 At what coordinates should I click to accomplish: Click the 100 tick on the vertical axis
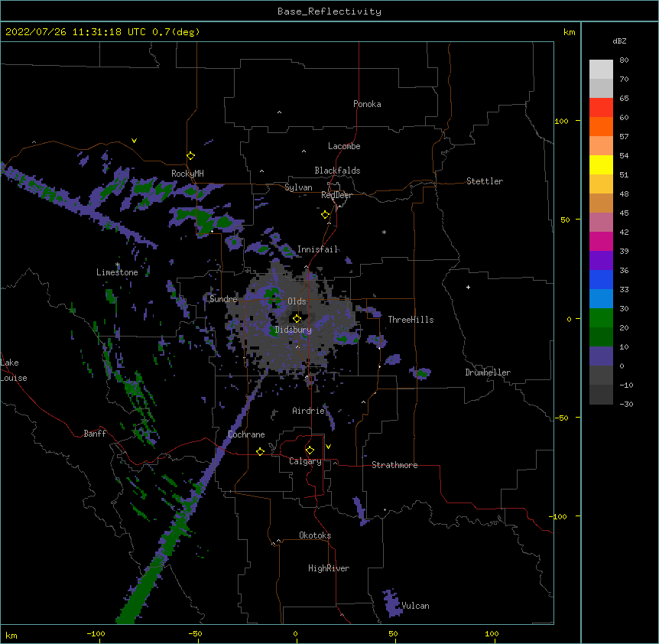561,121
